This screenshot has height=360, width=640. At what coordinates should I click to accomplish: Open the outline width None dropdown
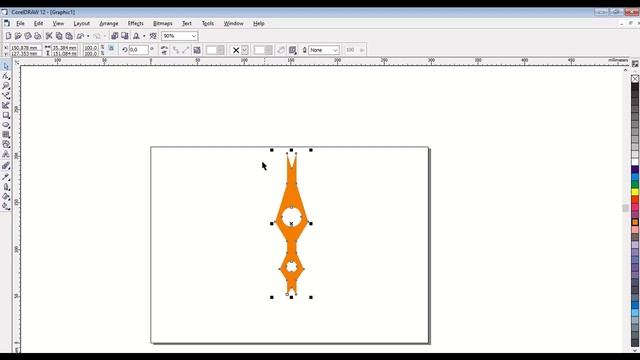(x=335, y=50)
